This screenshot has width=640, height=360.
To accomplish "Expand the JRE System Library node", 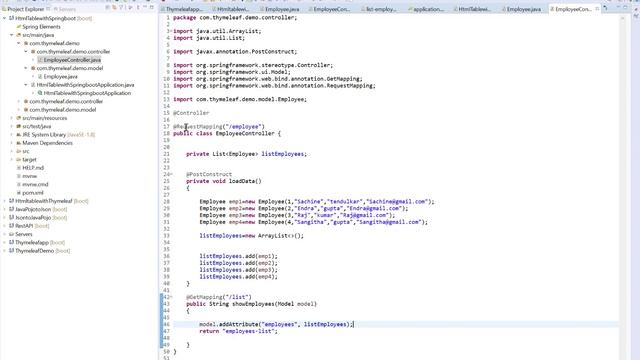I will [x=12, y=135].
